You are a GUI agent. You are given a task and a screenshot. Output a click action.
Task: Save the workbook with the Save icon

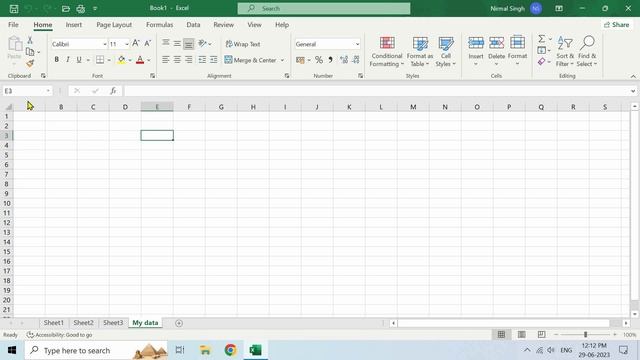tap(13, 8)
